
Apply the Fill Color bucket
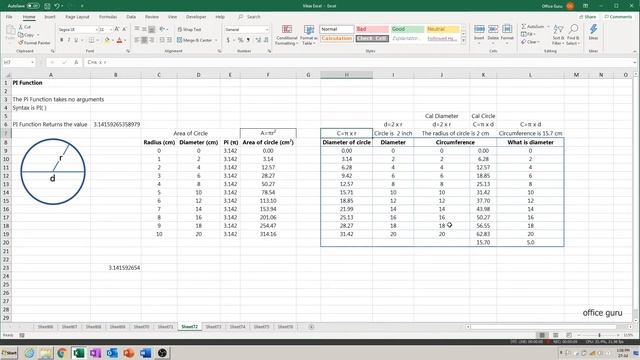pyautogui.click(x=107, y=40)
